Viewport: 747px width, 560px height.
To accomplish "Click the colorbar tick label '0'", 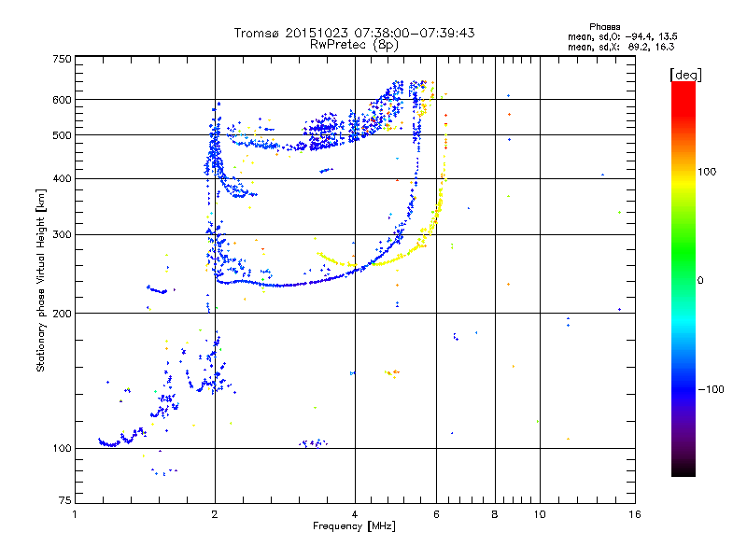I will (x=699, y=281).
